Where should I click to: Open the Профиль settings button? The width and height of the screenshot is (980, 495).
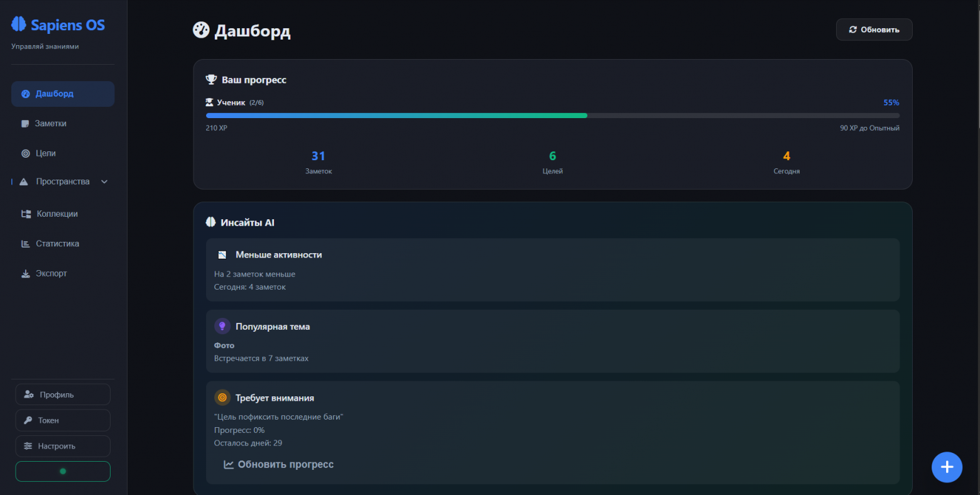coord(63,394)
